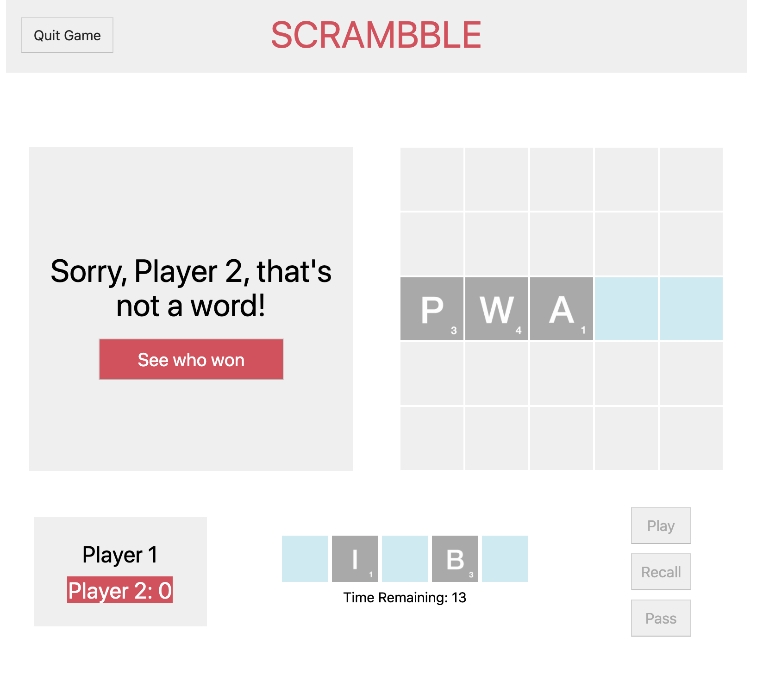The image size is (769, 700).
Task: Click the SCRAMBBLE title
Action: [x=376, y=35]
